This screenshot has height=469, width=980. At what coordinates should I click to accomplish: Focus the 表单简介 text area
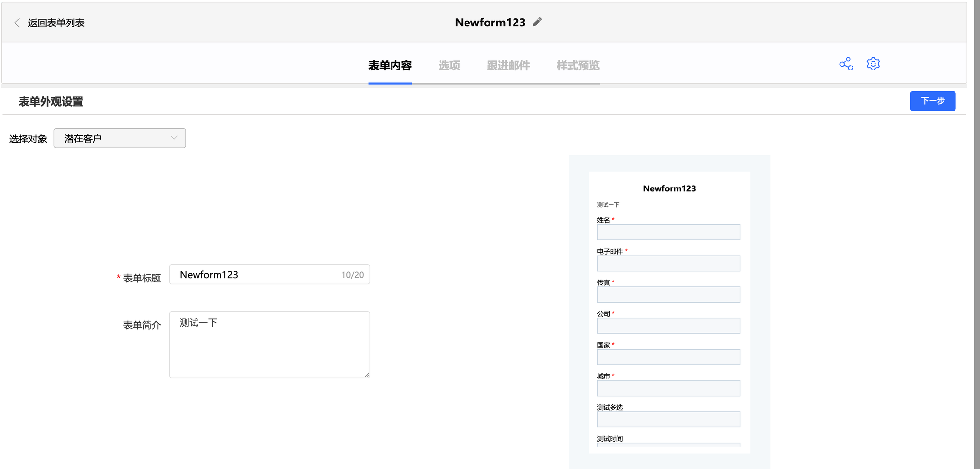click(x=269, y=345)
